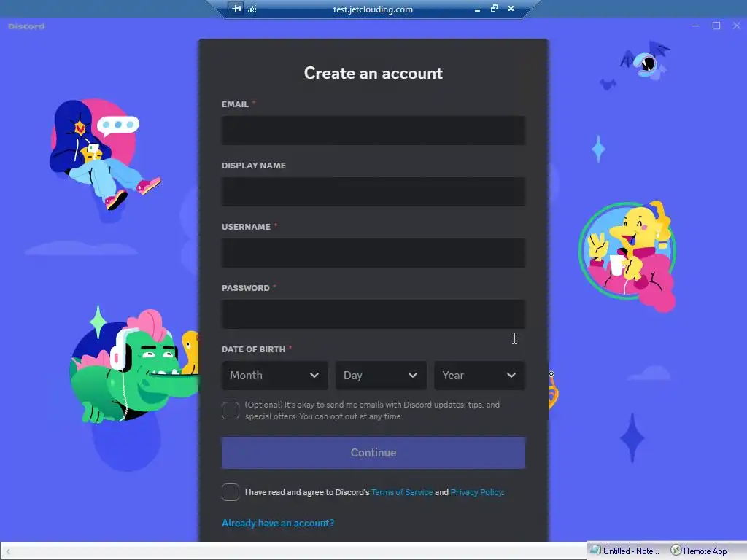Select the Password input field
This screenshot has width=747, height=560.
(373, 314)
